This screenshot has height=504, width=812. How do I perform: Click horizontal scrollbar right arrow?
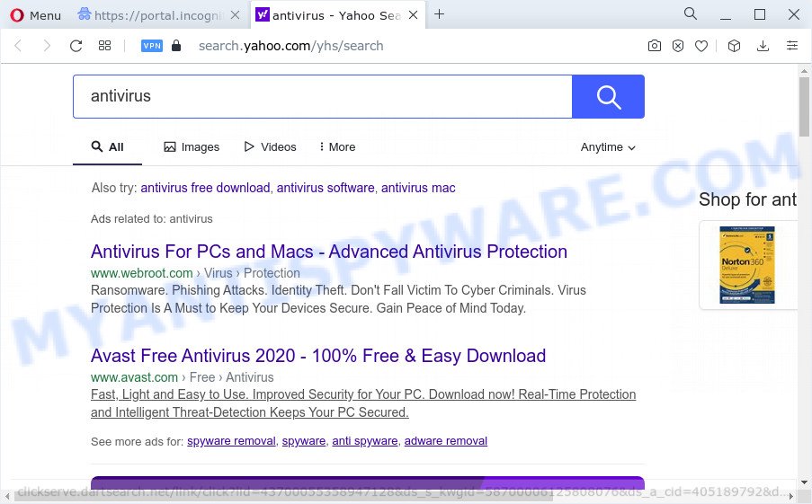[x=790, y=497]
